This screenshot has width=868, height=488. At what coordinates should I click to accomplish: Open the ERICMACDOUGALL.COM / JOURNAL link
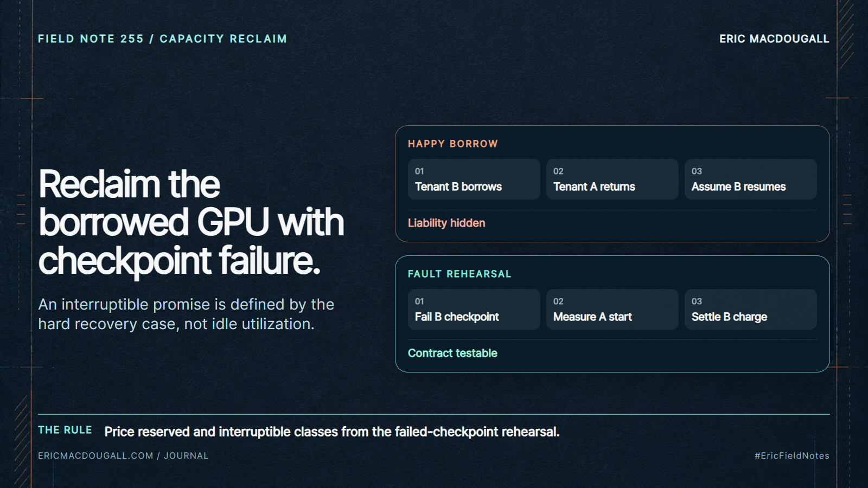point(123,455)
